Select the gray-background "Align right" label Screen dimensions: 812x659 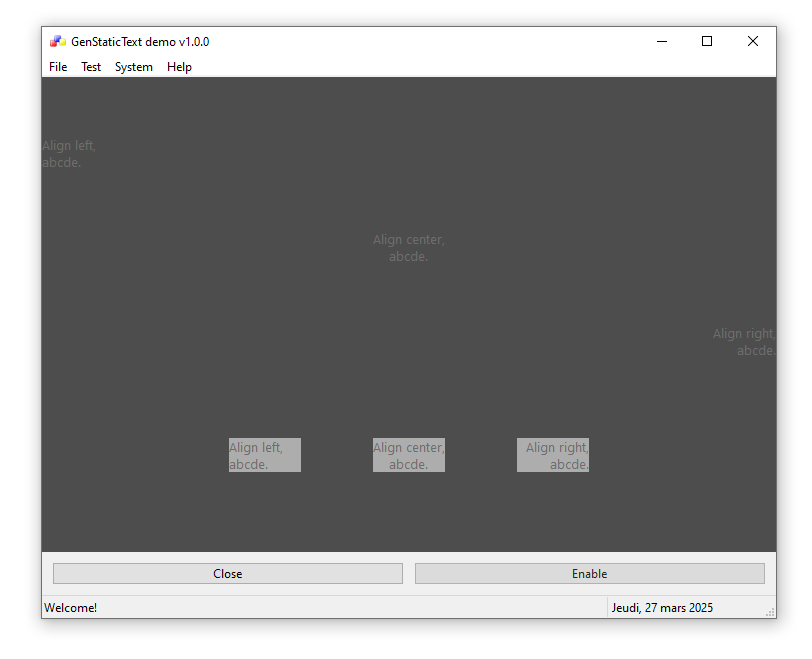pyautogui.click(x=553, y=456)
